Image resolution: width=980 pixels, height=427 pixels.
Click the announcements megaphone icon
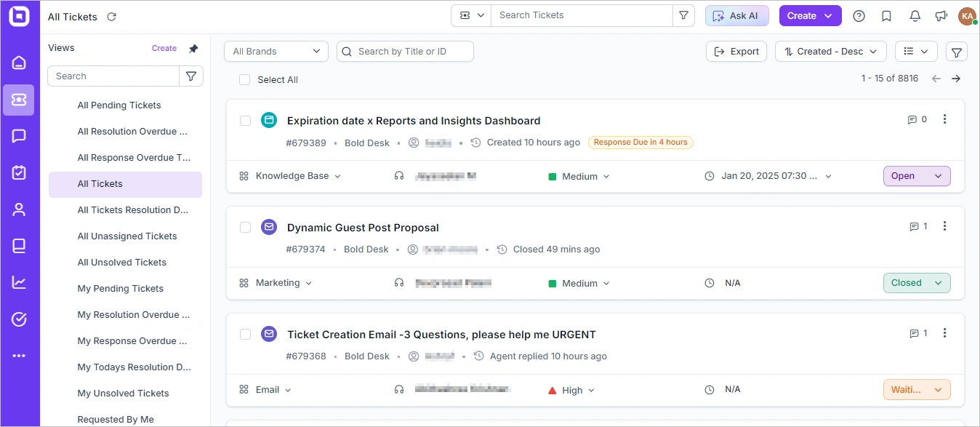tap(941, 16)
